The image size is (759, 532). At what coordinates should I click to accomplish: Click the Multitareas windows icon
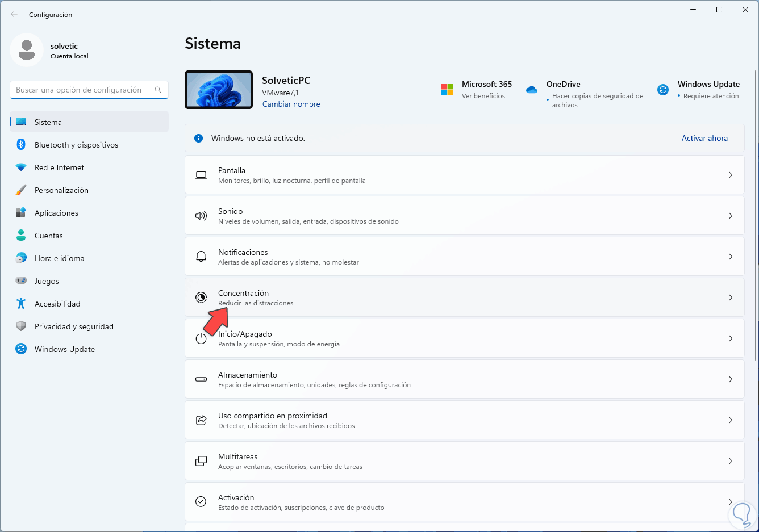coord(201,461)
